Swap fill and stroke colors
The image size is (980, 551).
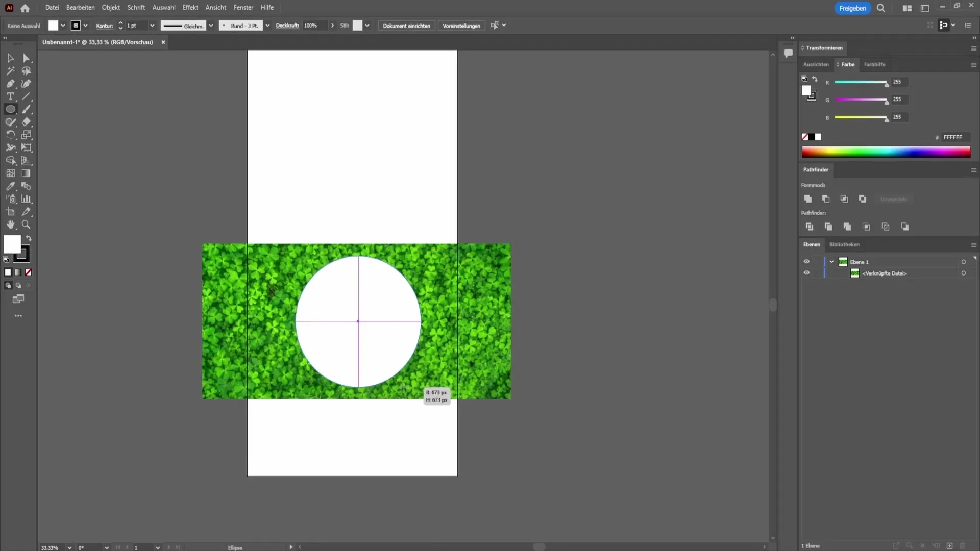point(29,238)
